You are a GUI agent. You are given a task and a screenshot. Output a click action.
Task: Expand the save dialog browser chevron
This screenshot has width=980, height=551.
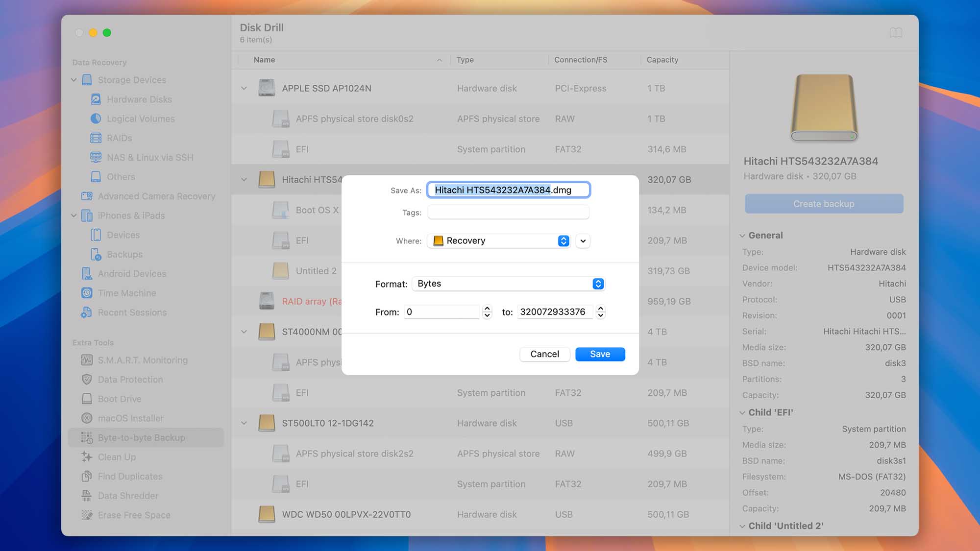tap(583, 241)
